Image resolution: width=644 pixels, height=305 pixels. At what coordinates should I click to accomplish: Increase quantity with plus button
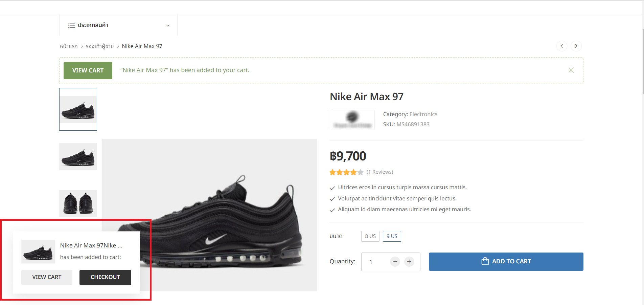tap(409, 262)
